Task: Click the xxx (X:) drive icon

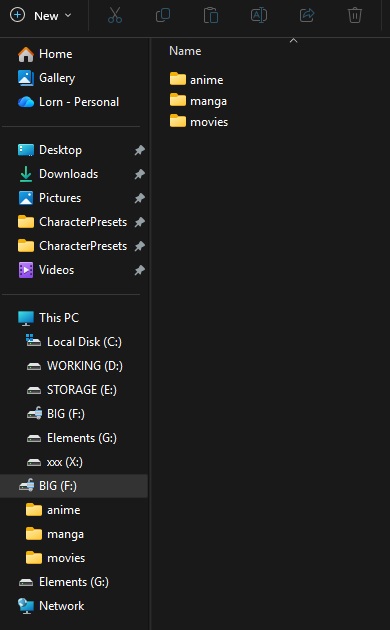Action: pos(34,462)
